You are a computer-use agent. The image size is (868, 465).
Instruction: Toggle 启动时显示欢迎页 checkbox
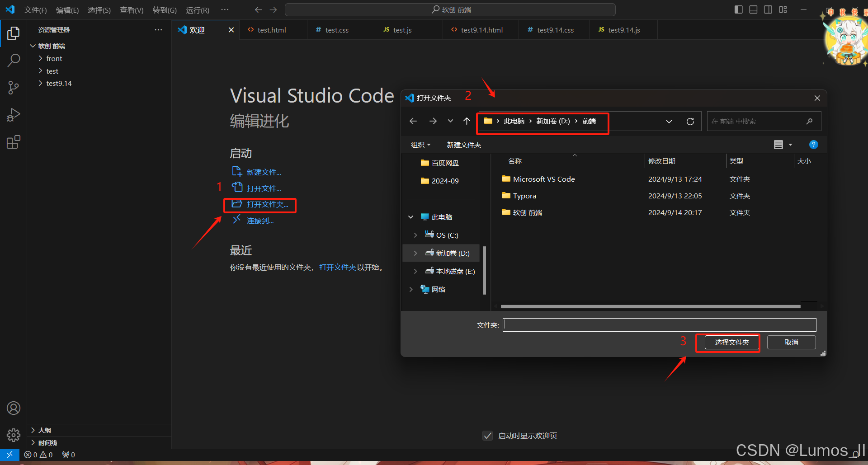(x=487, y=436)
